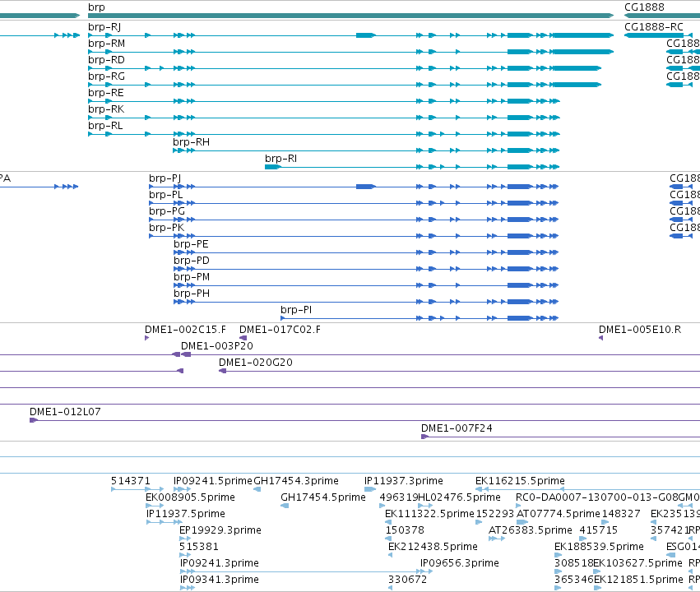Image resolution: width=700 pixels, height=592 pixels.
Task: Click the EK008905.5prime EST label
Action: 190,497
